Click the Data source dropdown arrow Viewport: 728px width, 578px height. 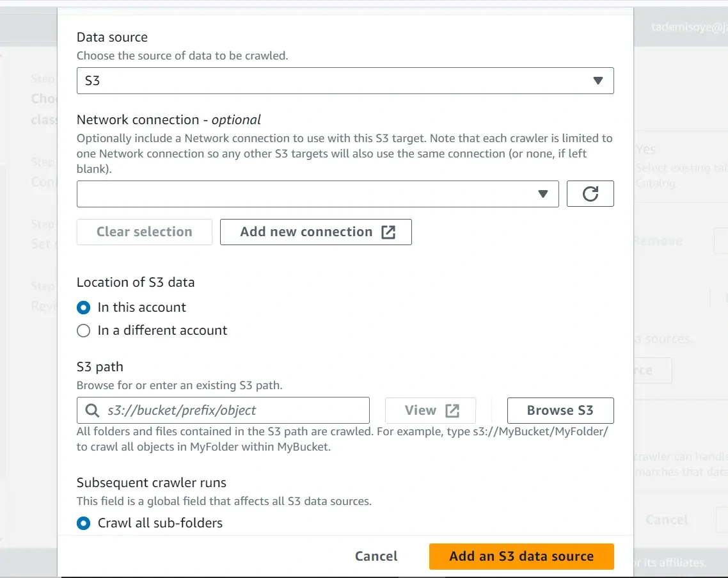598,81
